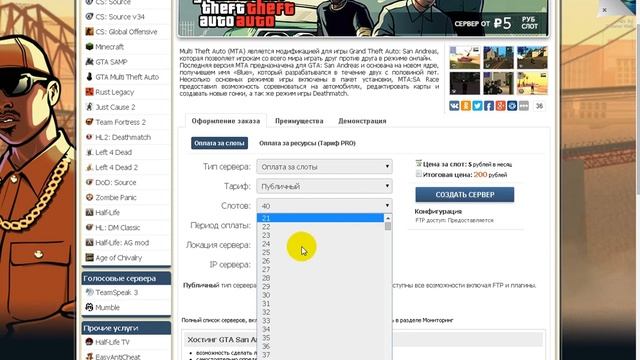Image resolution: width=640 pixels, height=360 pixels.
Task: Choose 25 slots in the list
Action: [x=320, y=252]
